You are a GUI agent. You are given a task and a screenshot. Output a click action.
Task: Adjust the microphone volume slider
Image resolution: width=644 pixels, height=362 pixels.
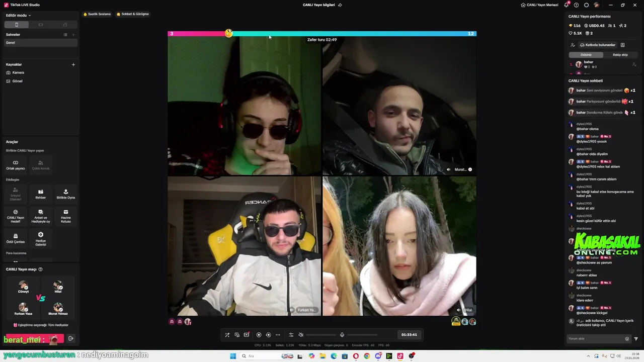pos(362,335)
